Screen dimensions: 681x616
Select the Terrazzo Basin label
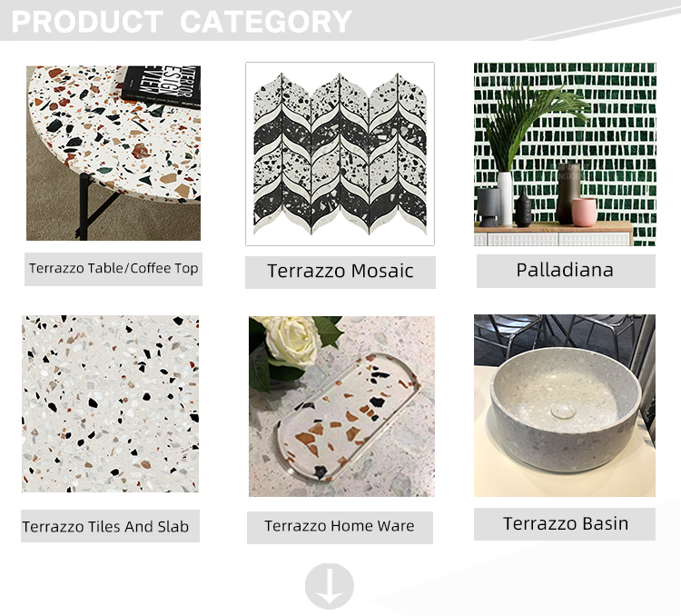[565, 524]
